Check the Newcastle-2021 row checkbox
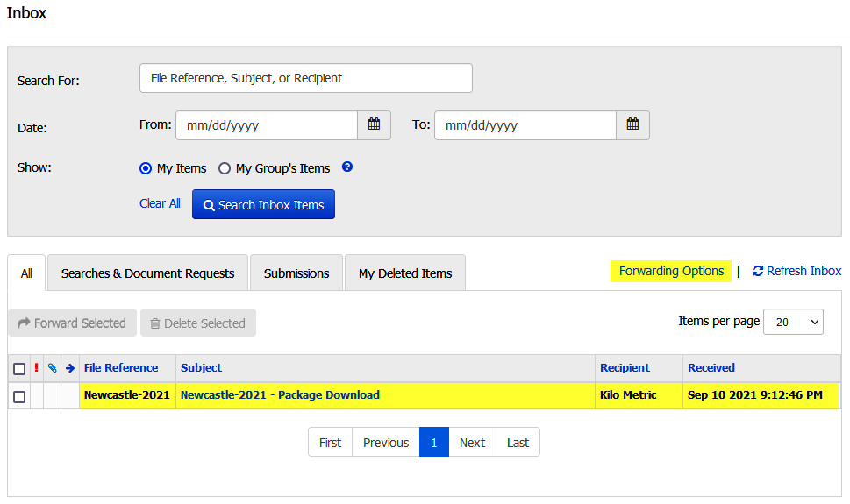 pyautogui.click(x=19, y=397)
